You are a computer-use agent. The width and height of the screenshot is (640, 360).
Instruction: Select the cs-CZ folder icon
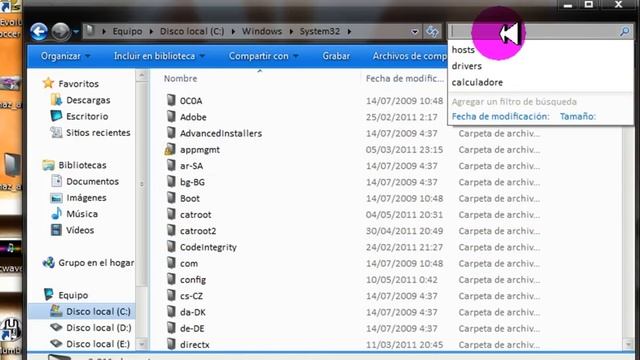tap(171, 296)
